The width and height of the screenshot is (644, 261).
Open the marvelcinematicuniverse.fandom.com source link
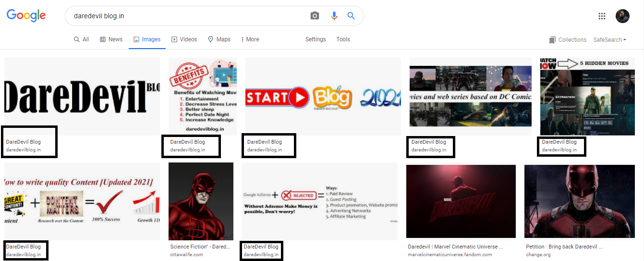(450, 255)
